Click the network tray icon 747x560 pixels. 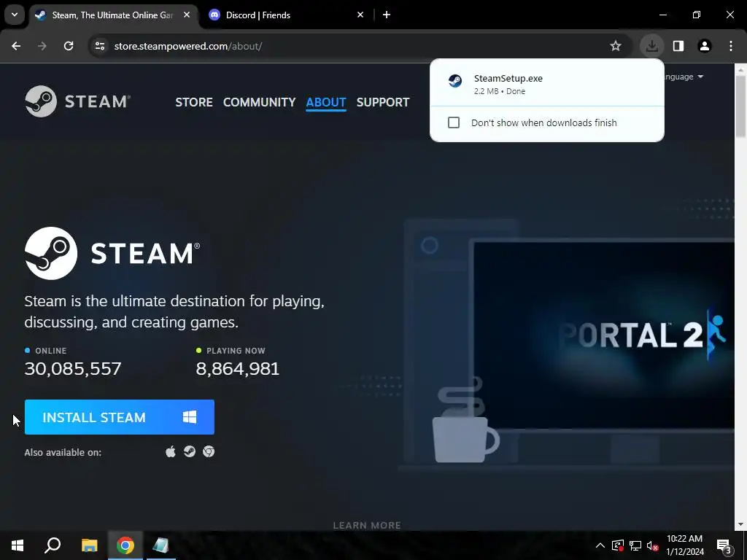635,545
